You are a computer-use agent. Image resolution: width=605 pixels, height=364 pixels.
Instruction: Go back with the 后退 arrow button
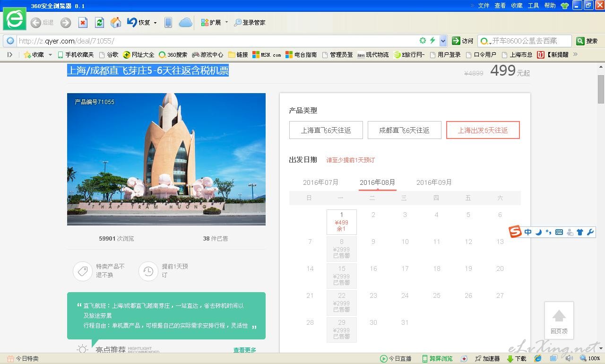pos(42,22)
